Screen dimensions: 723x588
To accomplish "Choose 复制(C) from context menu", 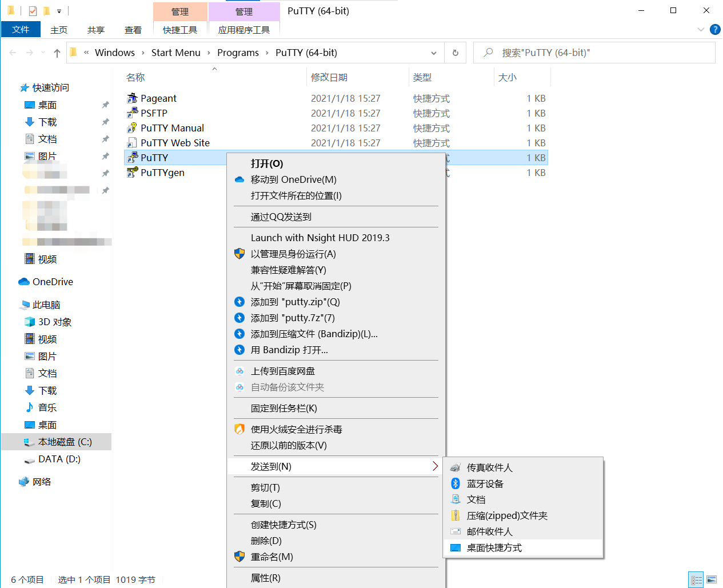I will 266,503.
